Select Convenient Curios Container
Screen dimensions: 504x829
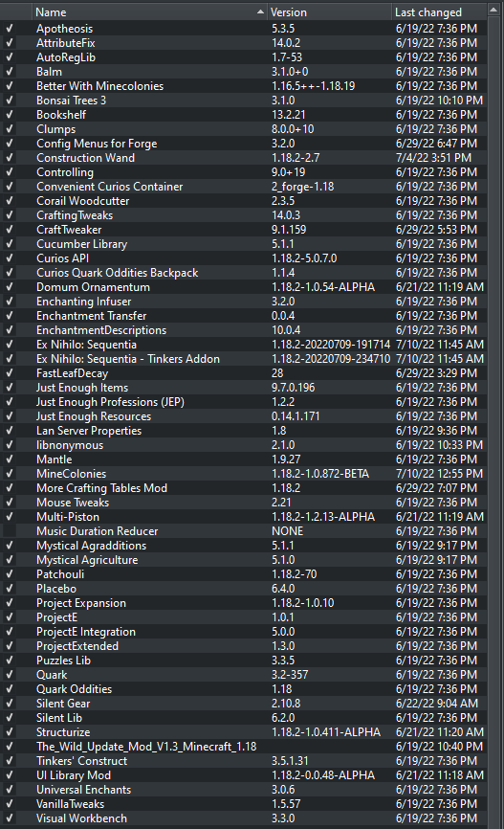coord(243,187)
